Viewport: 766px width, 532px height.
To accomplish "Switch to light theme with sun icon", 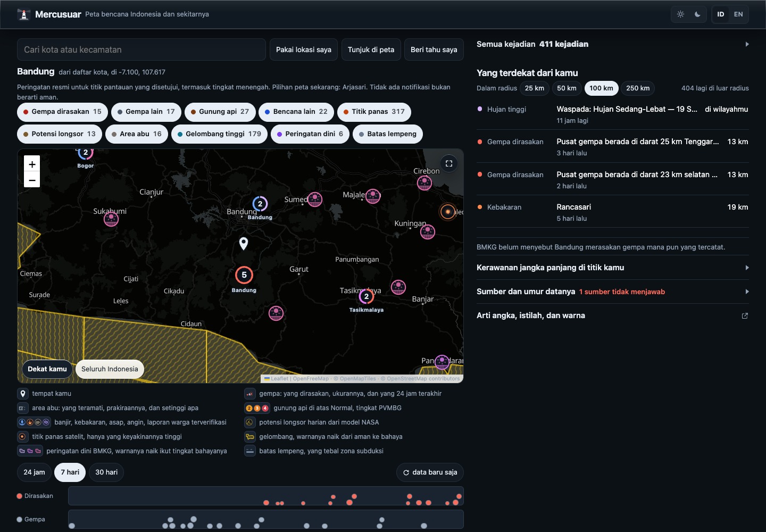I will (680, 14).
